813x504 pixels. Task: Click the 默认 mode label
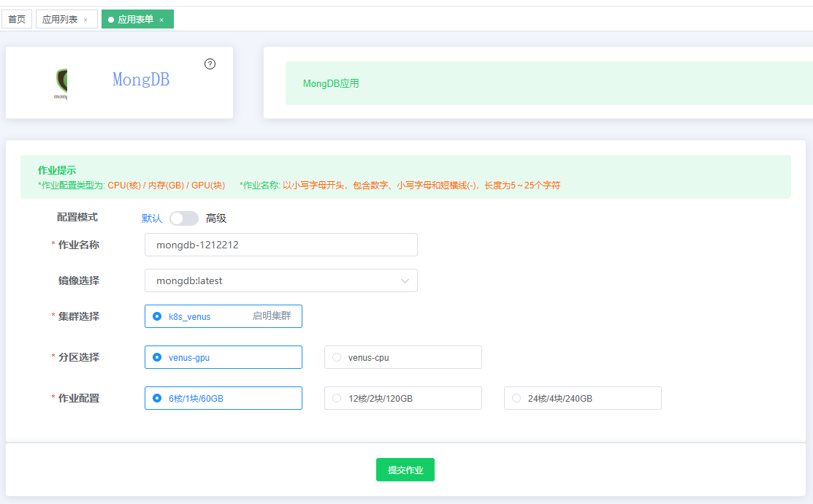[x=152, y=218]
